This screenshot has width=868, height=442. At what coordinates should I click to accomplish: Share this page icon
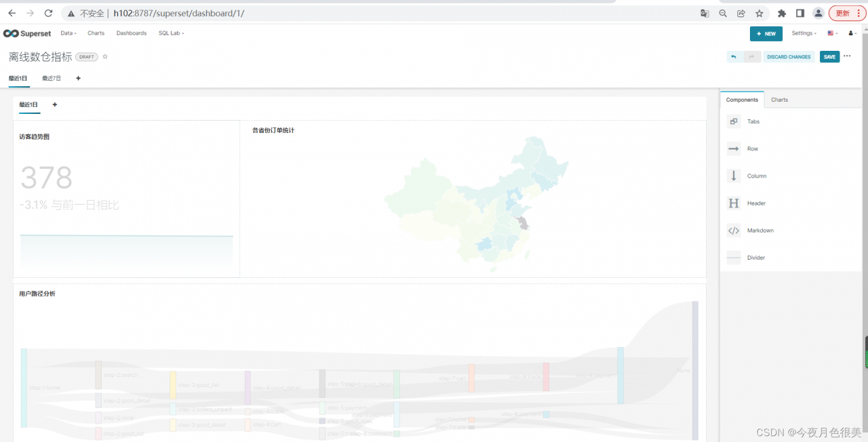741,13
